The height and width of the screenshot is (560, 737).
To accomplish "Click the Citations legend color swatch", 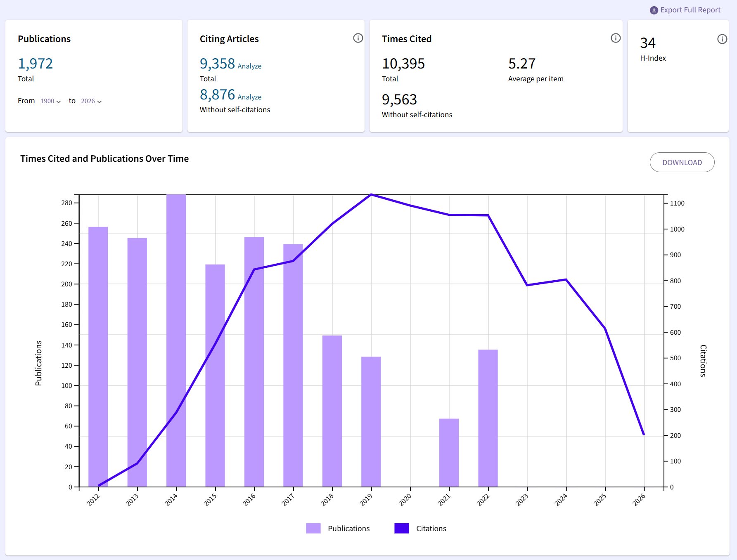I will (x=402, y=528).
